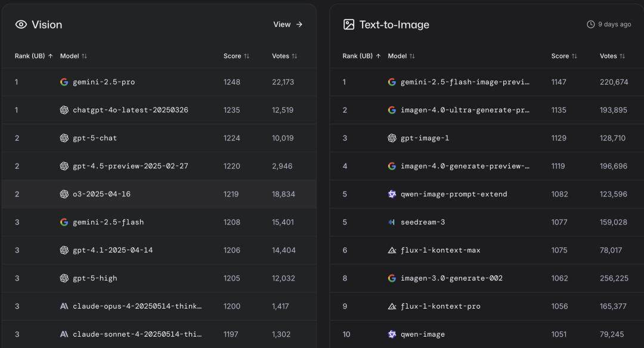The image size is (644, 348).
Task: Click the Google logo beside imagen-4.0-ultra-generate
Action: (392, 110)
